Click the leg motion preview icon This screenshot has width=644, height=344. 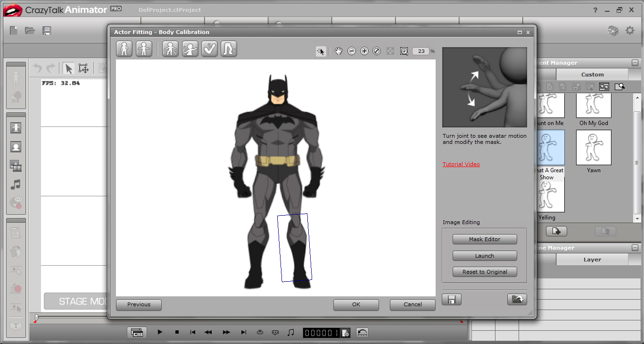click(x=229, y=49)
